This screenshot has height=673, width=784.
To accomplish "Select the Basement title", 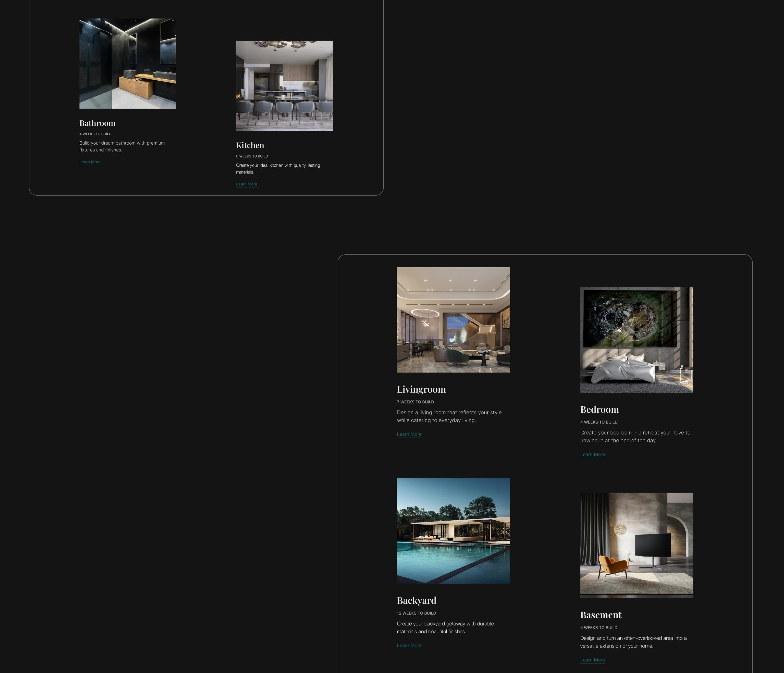I will [x=600, y=615].
